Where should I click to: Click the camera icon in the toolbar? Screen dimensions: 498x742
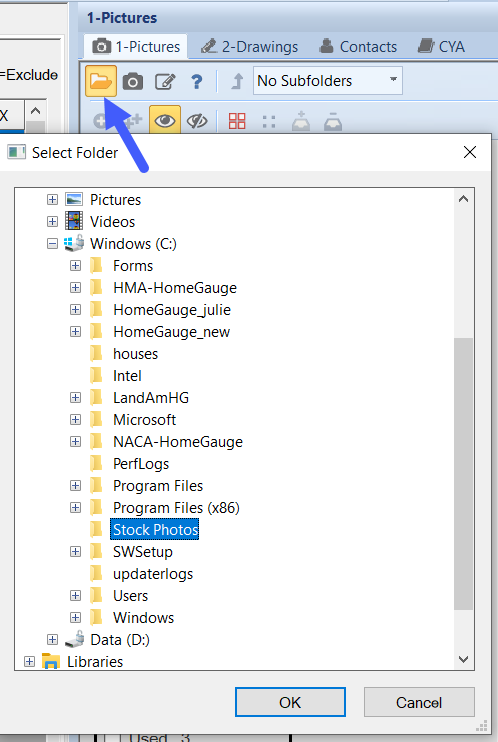133,82
